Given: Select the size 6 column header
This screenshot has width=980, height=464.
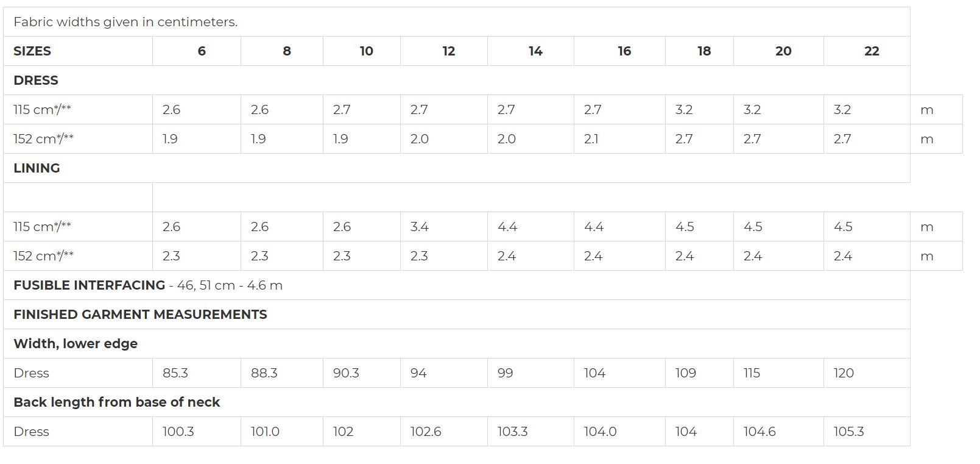Looking at the screenshot, I should 197,51.
